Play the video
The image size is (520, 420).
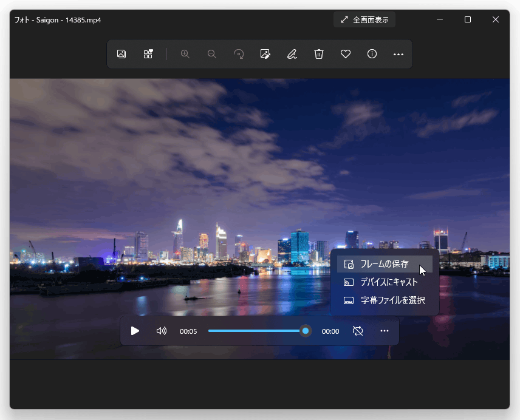tap(135, 331)
